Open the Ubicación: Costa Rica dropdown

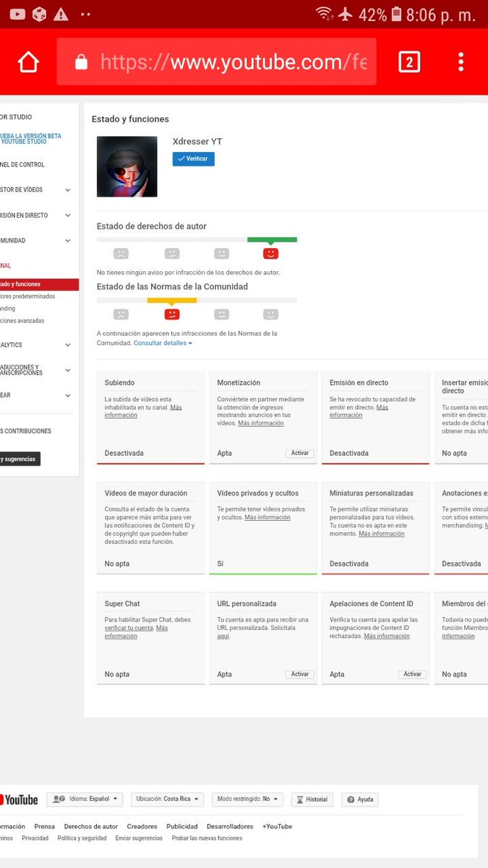click(168, 799)
